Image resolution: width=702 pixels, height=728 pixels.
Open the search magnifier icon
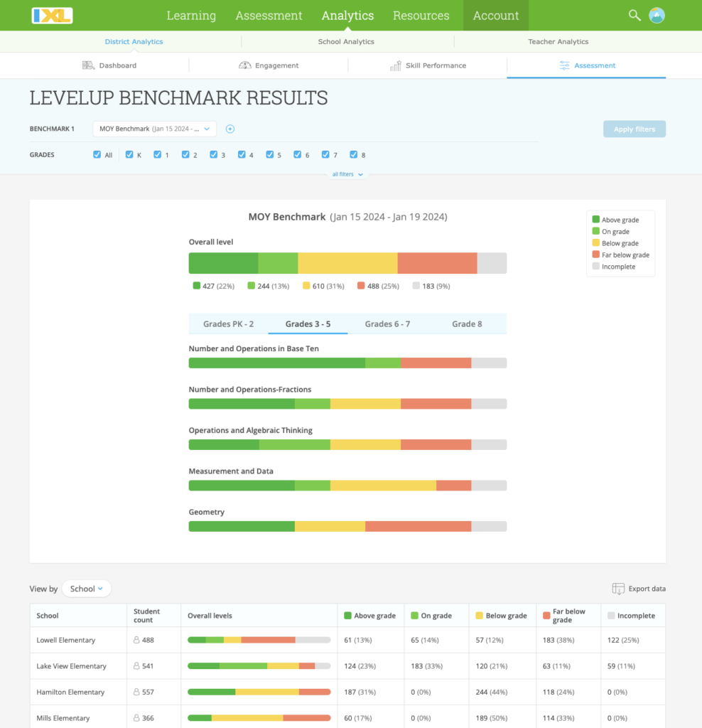pos(634,15)
